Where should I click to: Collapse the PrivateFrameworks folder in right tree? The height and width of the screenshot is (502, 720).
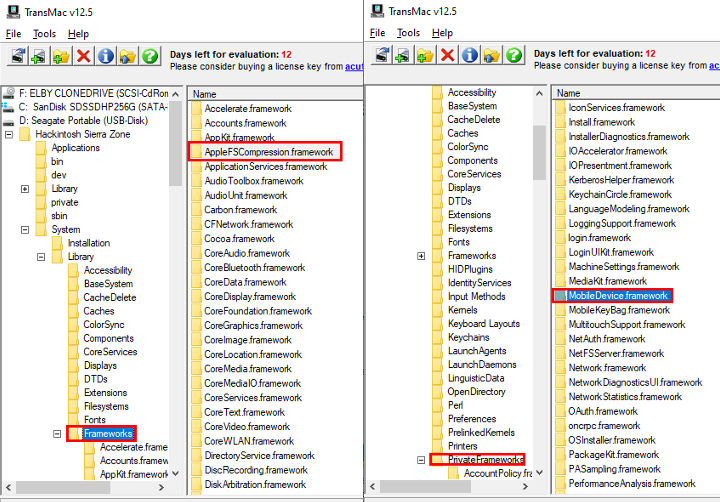pos(421,460)
